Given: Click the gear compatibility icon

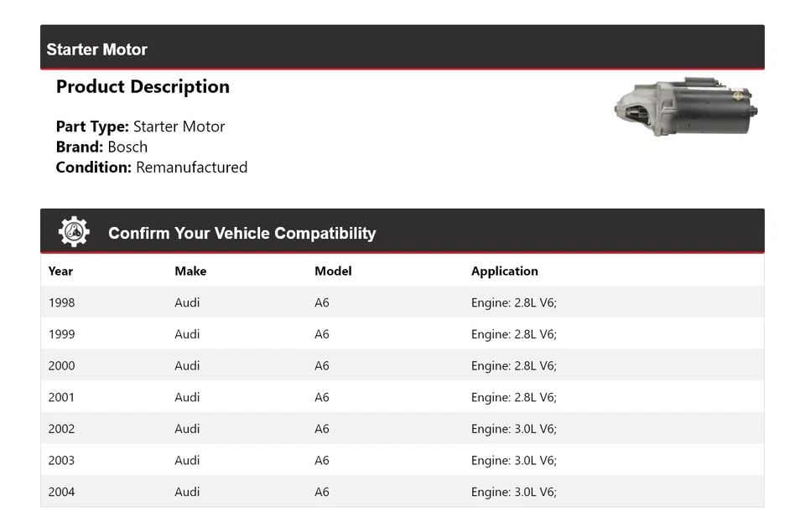Looking at the screenshot, I should tap(74, 232).
